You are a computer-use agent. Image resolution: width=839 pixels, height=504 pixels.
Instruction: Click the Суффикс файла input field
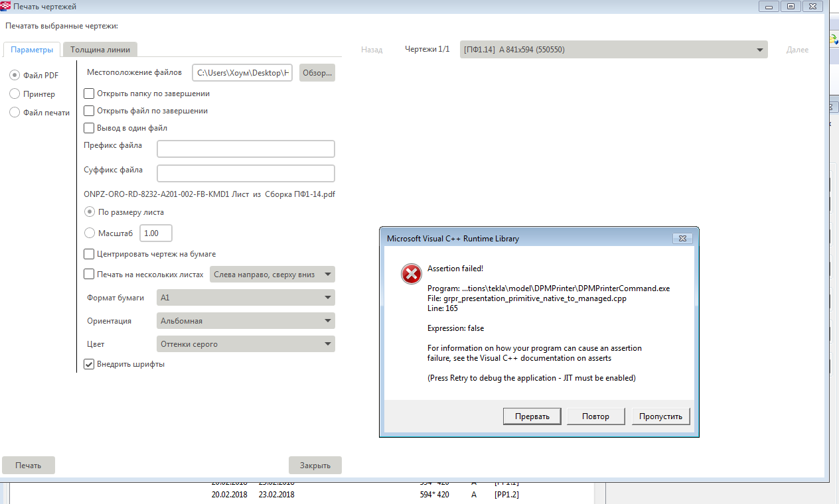tap(246, 173)
